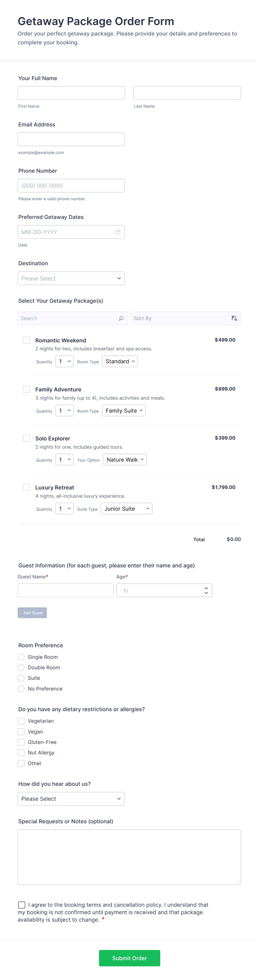Open the Romantic Weekend Quantity dropdown
256x980 pixels.
tap(64, 361)
